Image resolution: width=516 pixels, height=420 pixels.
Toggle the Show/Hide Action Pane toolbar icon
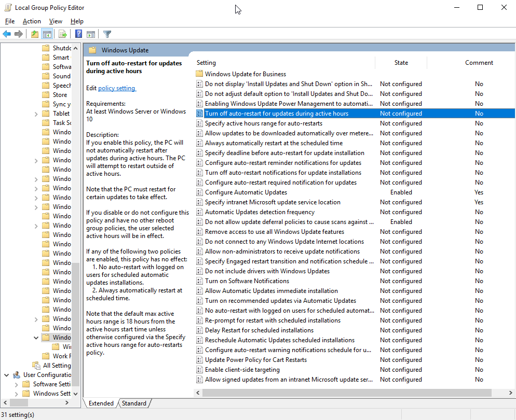91,34
